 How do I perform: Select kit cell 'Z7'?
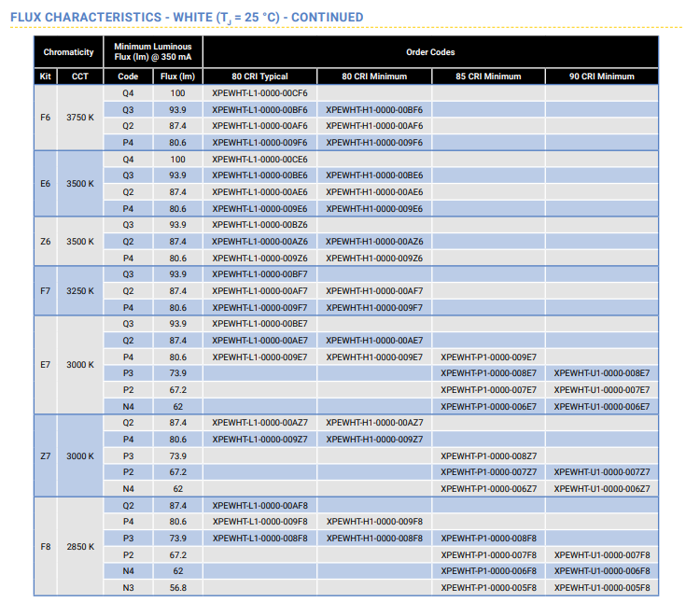click(x=46, y=455)
